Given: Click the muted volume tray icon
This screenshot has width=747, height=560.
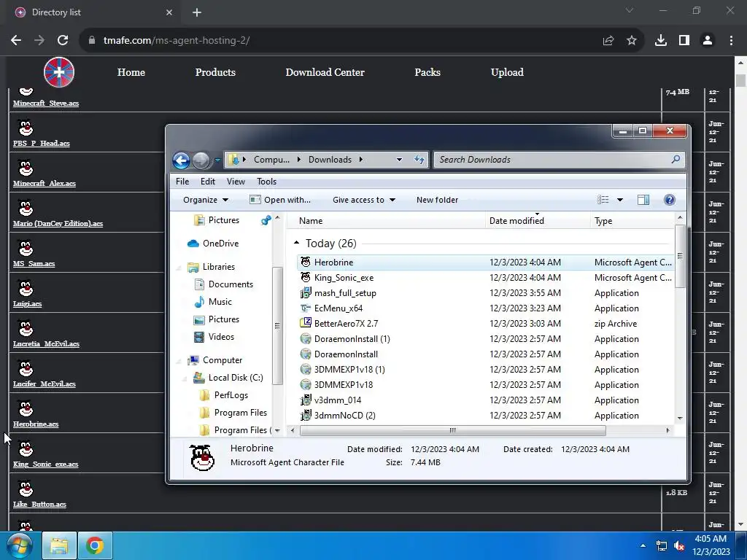Looking at the screenshot, I should [x=680, y=546].
